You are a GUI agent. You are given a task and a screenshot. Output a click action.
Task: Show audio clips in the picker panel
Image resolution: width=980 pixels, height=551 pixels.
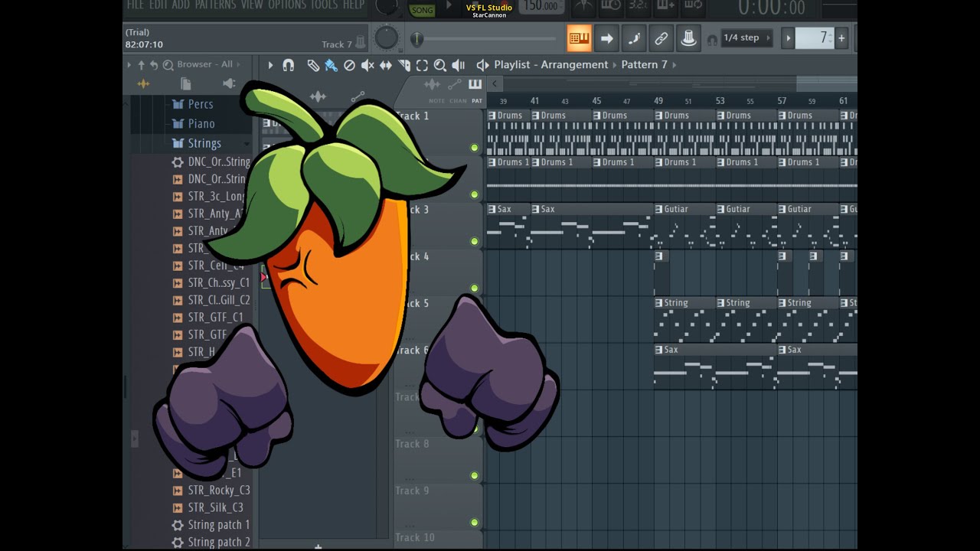pos(318,96)
